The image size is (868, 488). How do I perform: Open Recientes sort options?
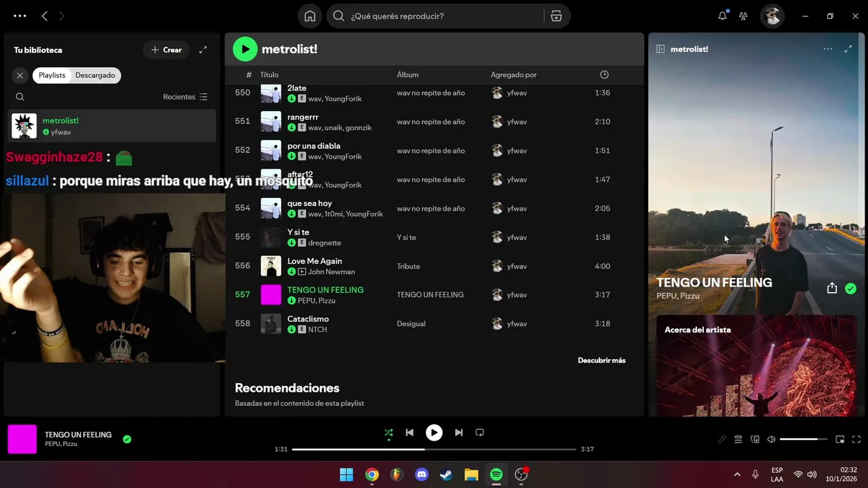[x=185, y=97]
